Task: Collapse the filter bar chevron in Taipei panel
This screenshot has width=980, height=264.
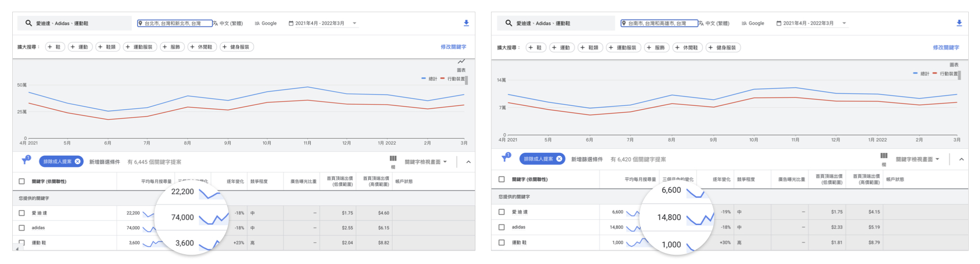Action: point(468,162)
